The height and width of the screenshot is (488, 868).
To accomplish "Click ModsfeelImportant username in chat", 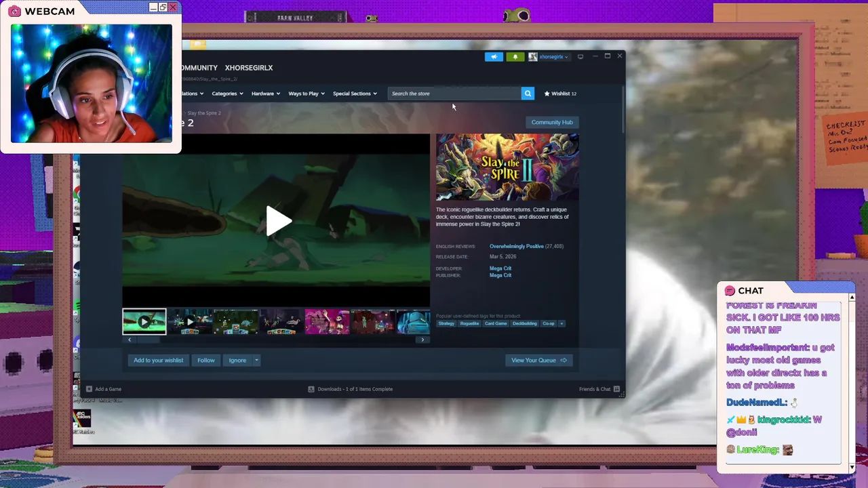I will [x=768, y=348].
